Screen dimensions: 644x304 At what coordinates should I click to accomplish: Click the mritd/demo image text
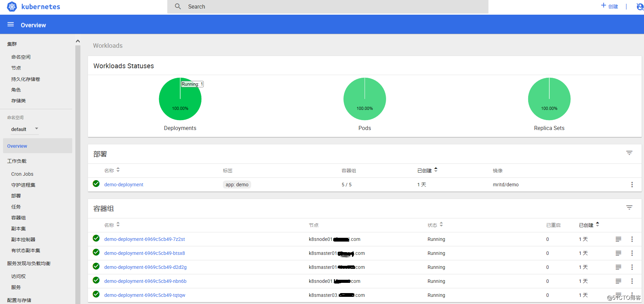pos(506,185)
